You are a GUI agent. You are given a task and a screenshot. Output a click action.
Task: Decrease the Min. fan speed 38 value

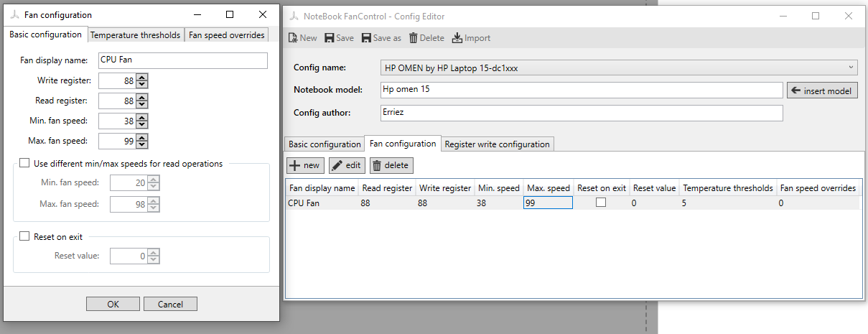tap(142, 124)
